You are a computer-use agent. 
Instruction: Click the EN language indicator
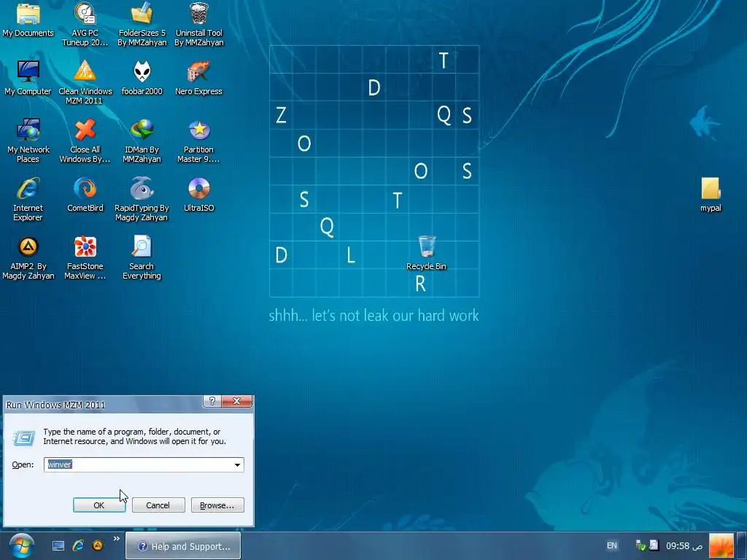[612, 545]
